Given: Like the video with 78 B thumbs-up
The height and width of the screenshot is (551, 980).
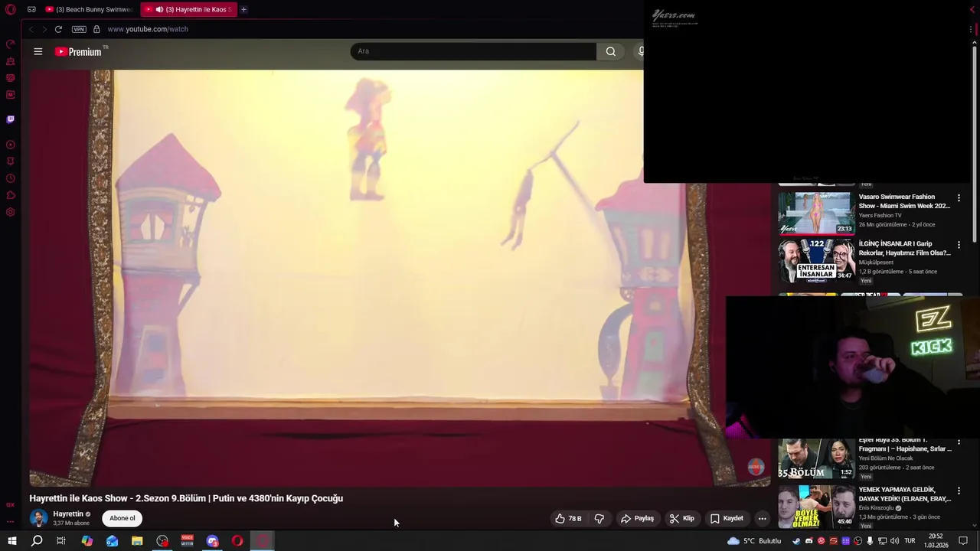Looking at the screenshot, I should coord(568,518).
